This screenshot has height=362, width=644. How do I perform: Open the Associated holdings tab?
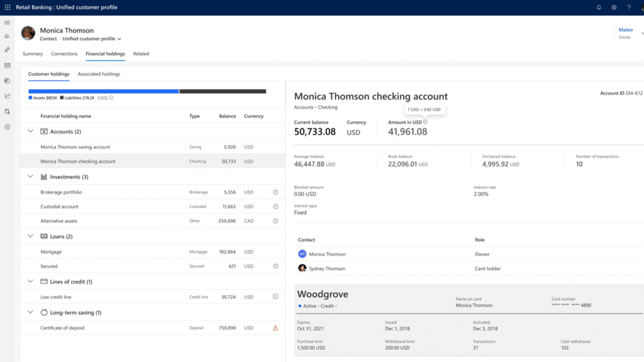[x=99, y=74]
